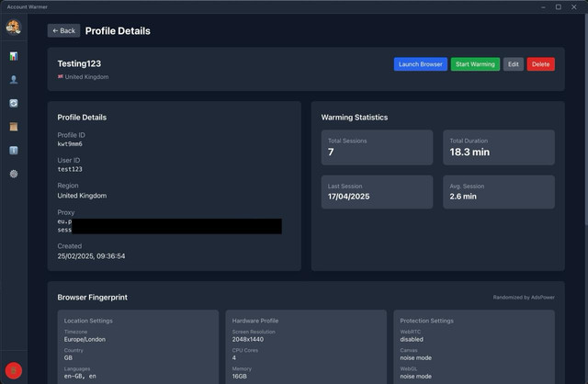Open the brown box sidebar icon
This screenshot has height=384, width=588.
(x=14, y=127)
